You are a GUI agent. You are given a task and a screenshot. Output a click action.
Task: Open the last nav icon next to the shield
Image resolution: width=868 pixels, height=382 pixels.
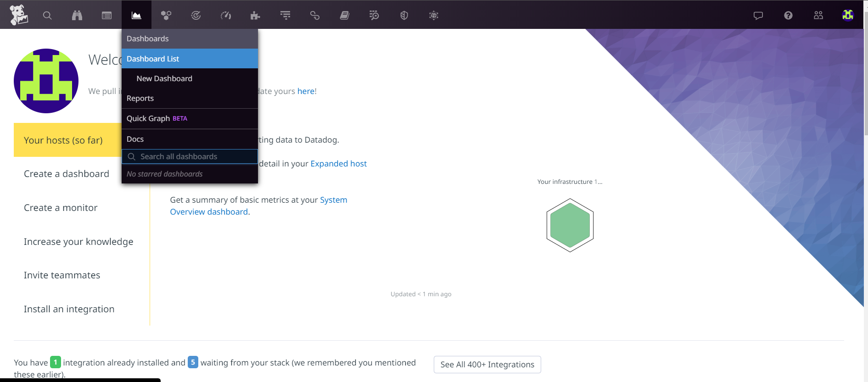pos(434,16)
